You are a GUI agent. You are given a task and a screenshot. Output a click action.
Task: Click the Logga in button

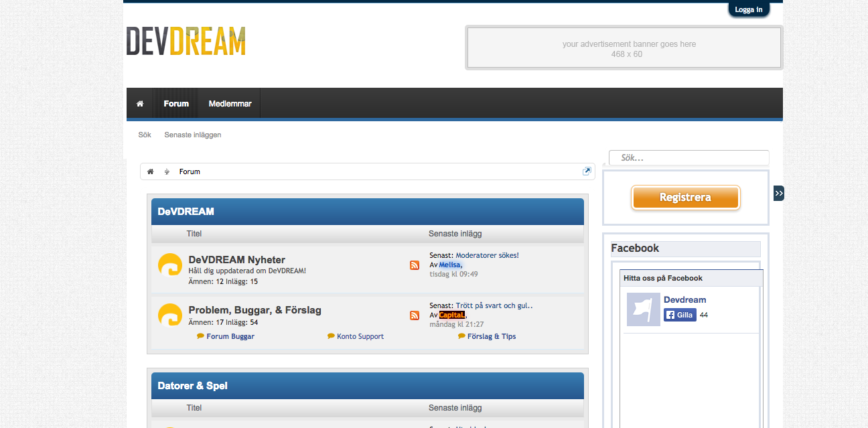pos(748,9)
